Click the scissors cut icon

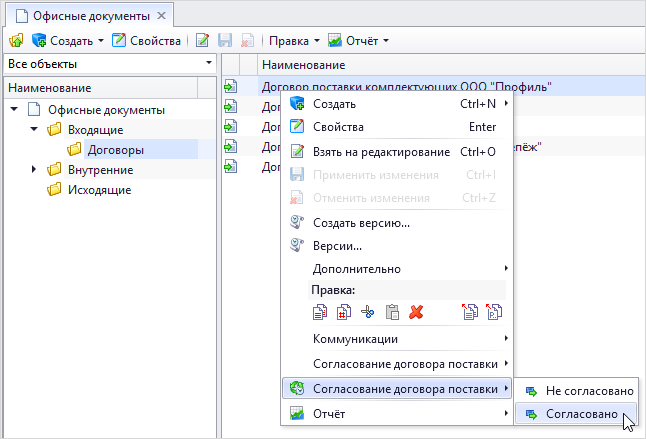(x=367, y=312)
